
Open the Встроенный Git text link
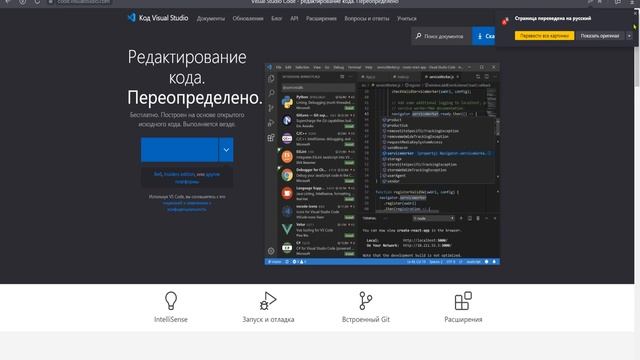pos(366,319)
